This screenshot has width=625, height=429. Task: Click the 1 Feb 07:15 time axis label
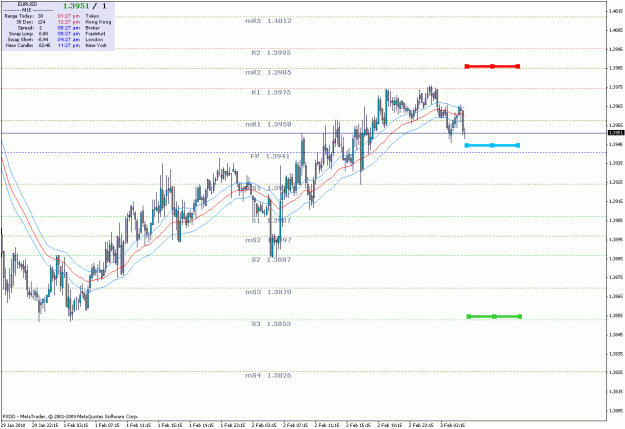pos(107,425)
